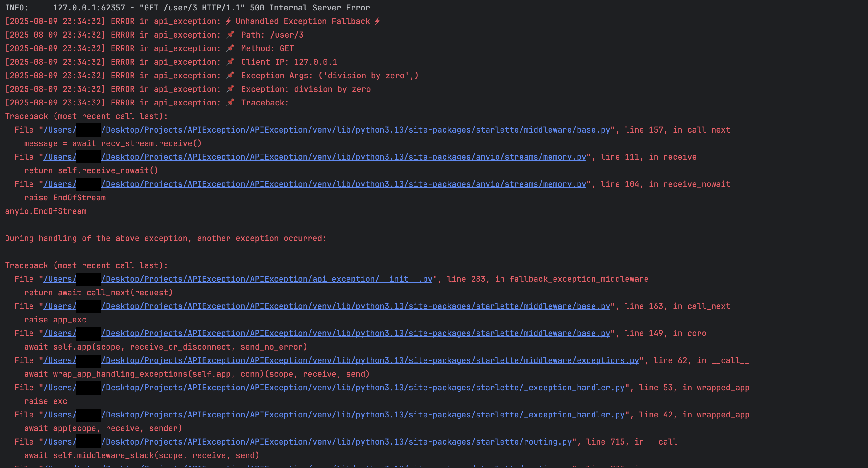Screen dimensions: 868x468
Task: Open the api_exception __init__.py link at line 283
Action: (x=266, y=279)
